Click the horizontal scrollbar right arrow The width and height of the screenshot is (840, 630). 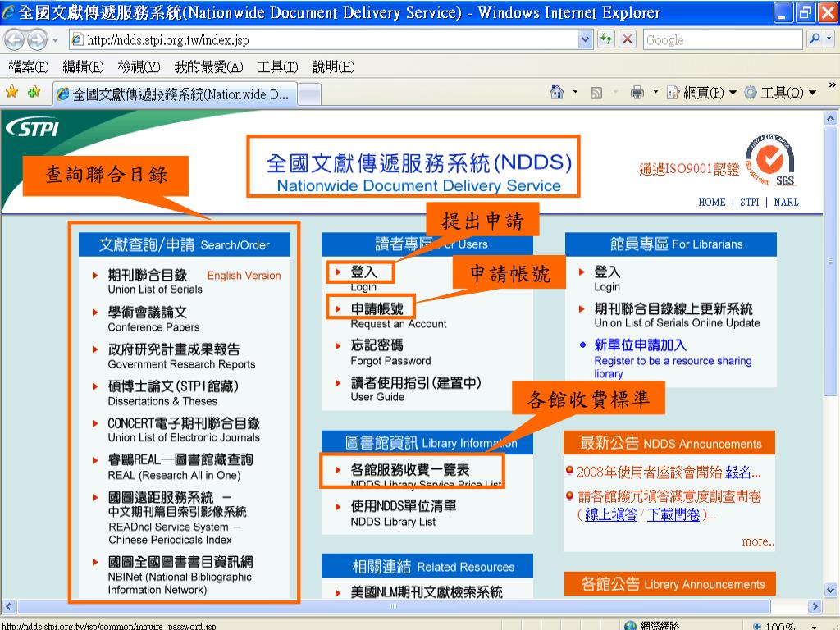815,607
